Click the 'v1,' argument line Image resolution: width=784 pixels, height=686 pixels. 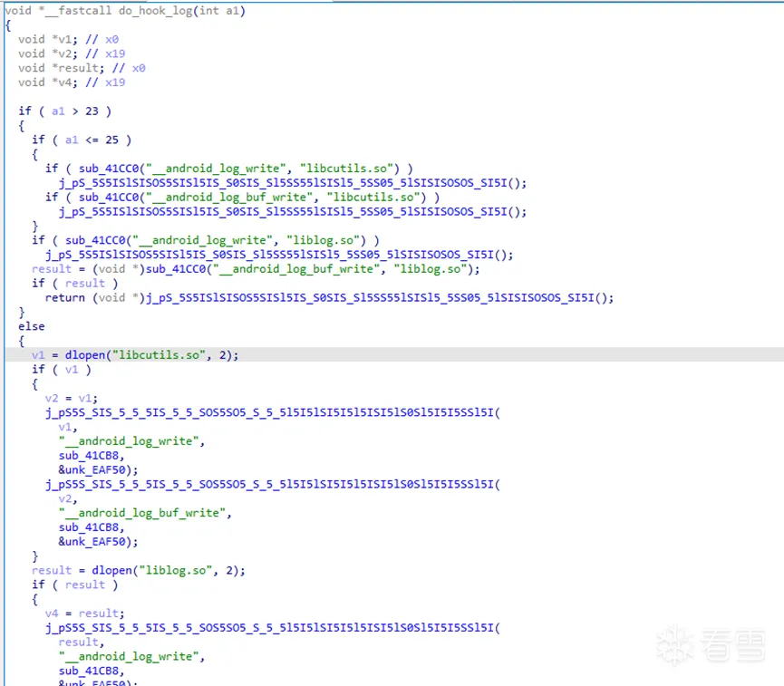click(68, 427)
